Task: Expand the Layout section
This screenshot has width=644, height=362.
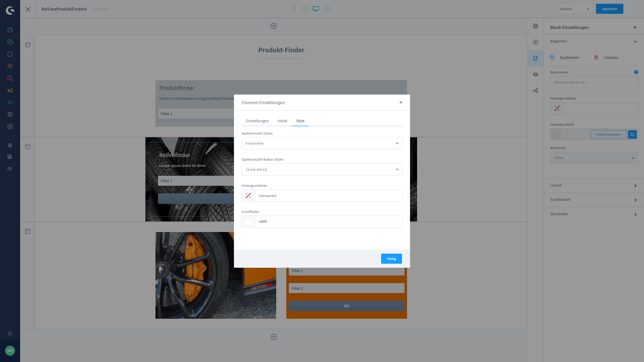Action: point(594,186)
